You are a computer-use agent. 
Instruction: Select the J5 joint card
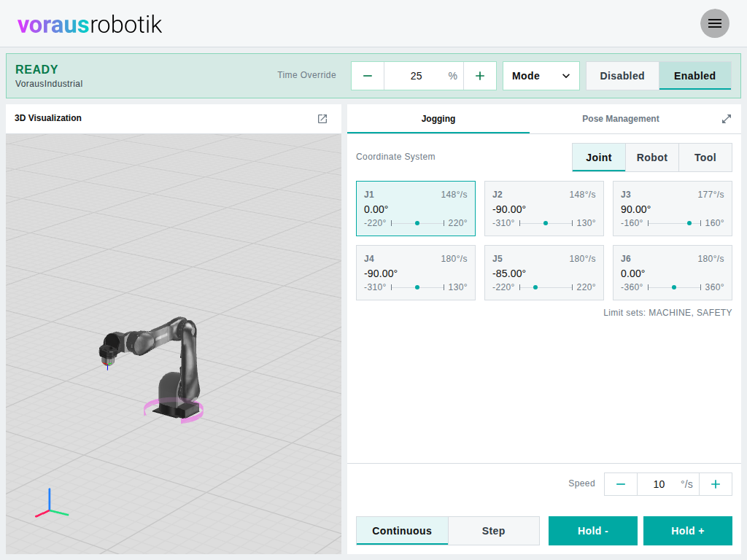[544, 273]
